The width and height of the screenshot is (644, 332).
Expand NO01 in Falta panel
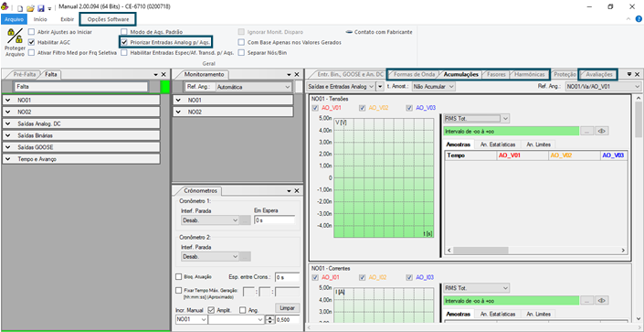coord(8,100)
